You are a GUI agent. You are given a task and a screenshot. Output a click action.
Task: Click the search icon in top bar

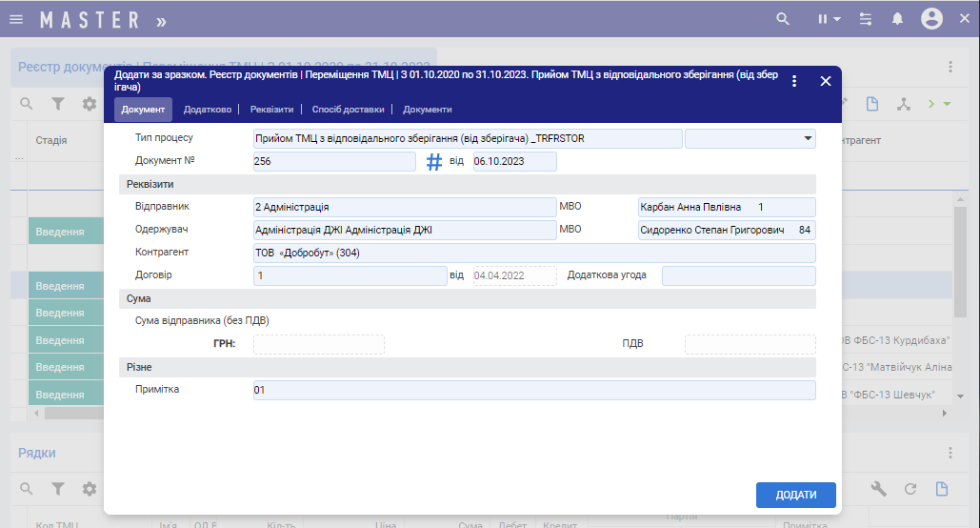click(783, 19)
